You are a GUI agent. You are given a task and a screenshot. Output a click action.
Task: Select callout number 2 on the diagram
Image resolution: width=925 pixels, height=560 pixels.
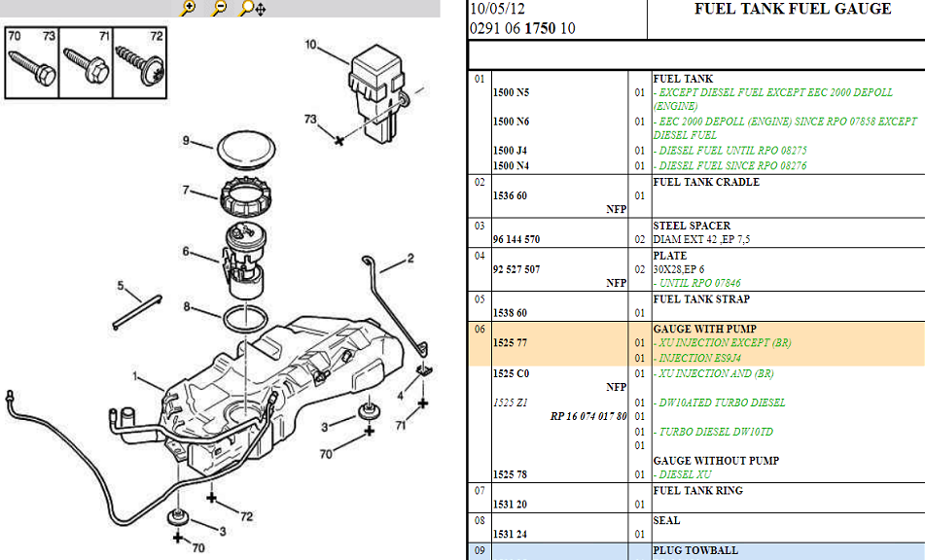click(x=410, y=259)
